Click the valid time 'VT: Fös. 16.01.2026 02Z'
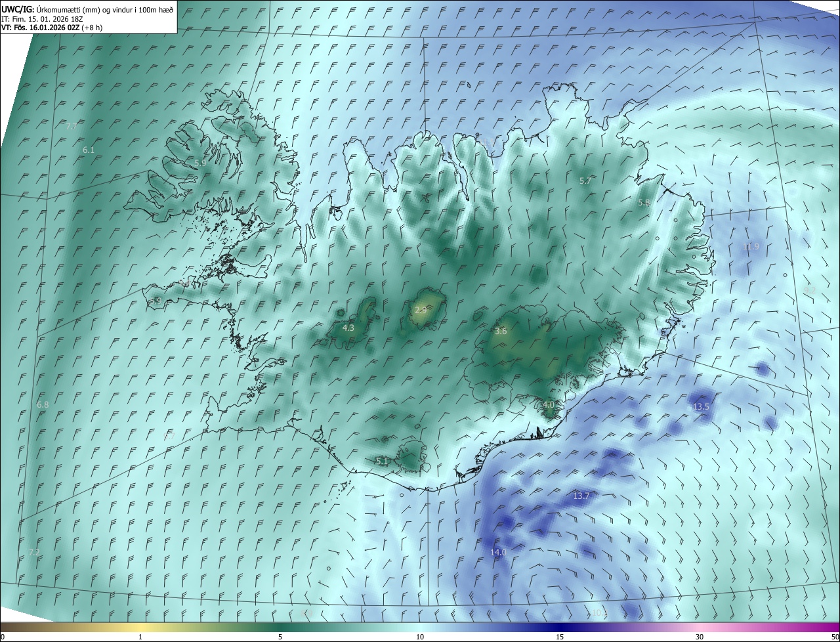 click(41, 28)
